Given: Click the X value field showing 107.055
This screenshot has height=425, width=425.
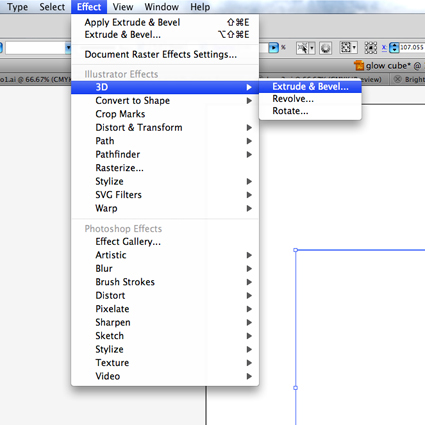Looking at the screenshot, I should click(x=412, y=48).
